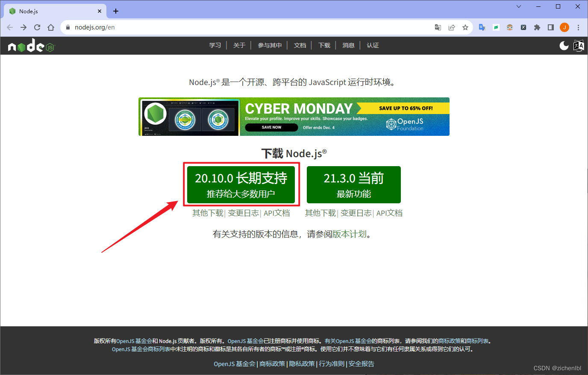
Task: Click the site padlock icon
Action: pos(68,27)
